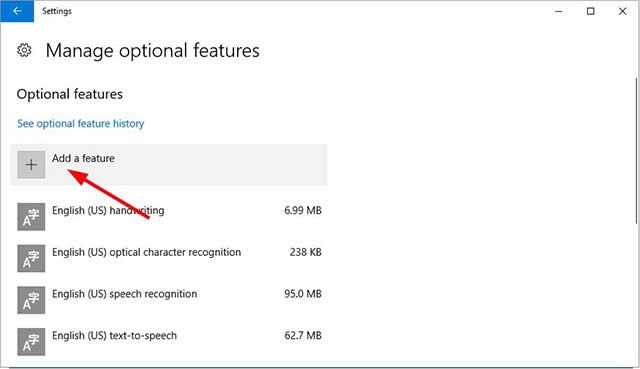
Task: Click the gear icon beside the page title
Action: 24,50
